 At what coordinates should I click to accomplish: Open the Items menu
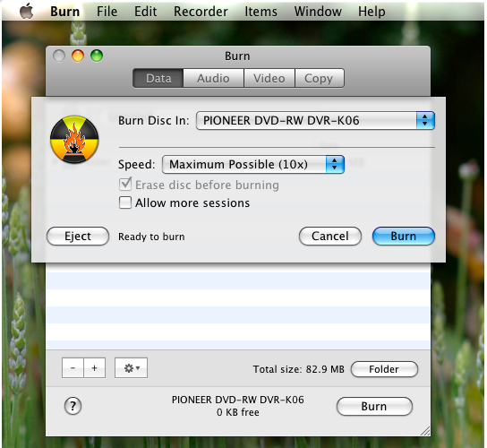tap(261, 12)
